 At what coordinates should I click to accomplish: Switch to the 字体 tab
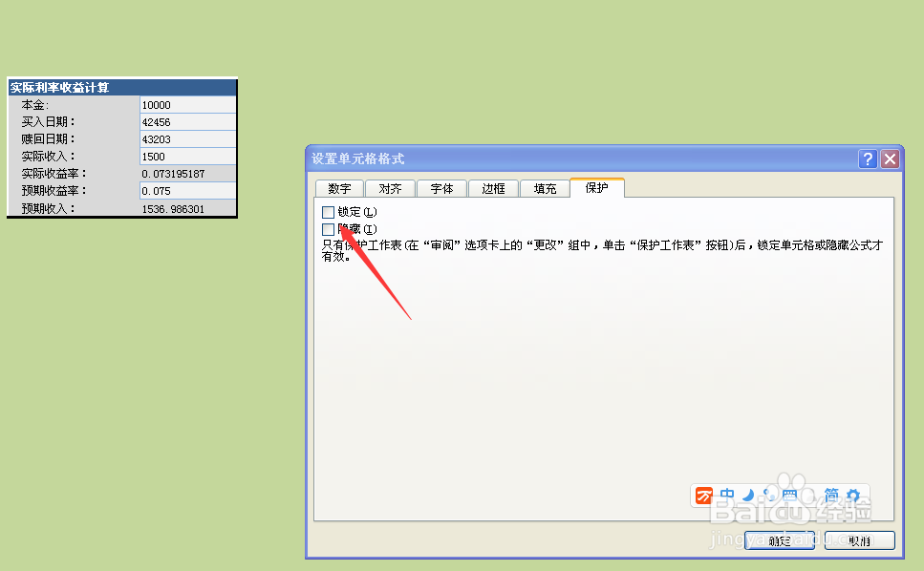pos(441,188)
